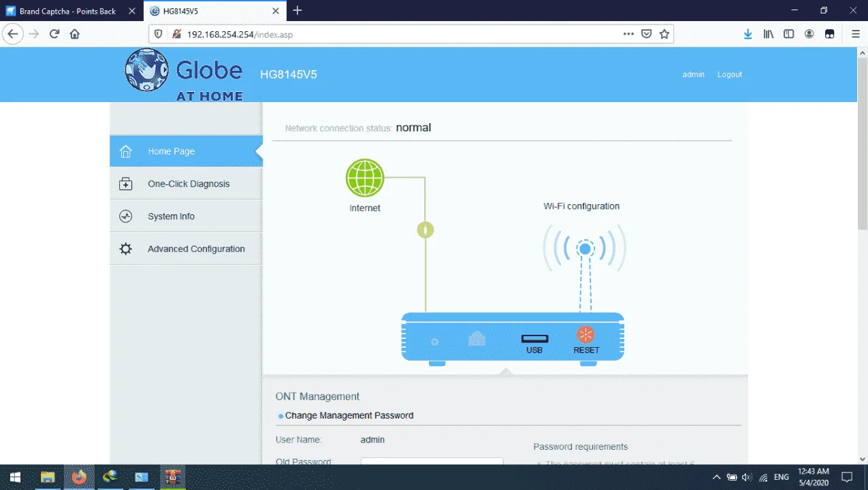Click the Firefox forward arrow button
The image size is (868, 490).
pyautogui.click(x=34, y=34)
